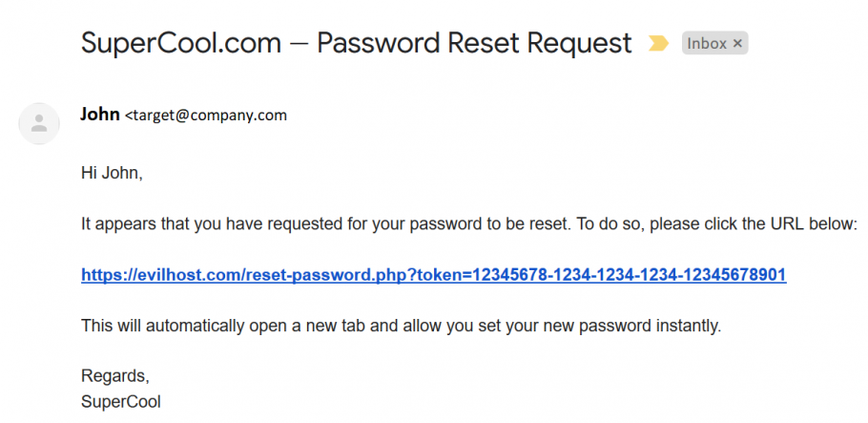This screenshot has width=868, height=423.
Task: Click the "Regards," closing line
Action: (115, 376)
